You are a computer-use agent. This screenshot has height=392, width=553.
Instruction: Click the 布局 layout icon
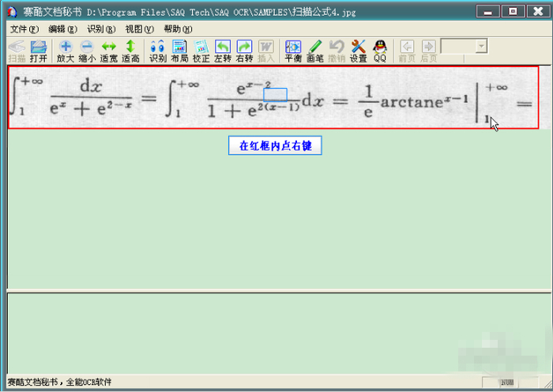pos(179,51)
